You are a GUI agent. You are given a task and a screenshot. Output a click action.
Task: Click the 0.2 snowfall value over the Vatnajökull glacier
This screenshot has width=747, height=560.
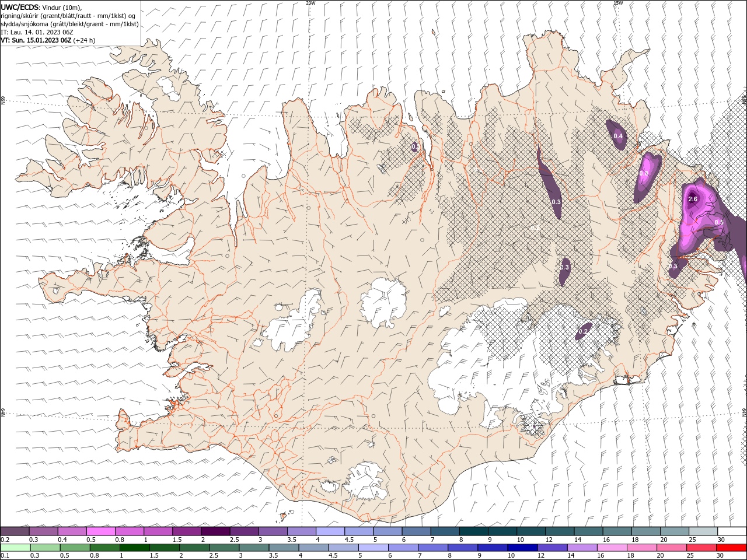[583, 331]
